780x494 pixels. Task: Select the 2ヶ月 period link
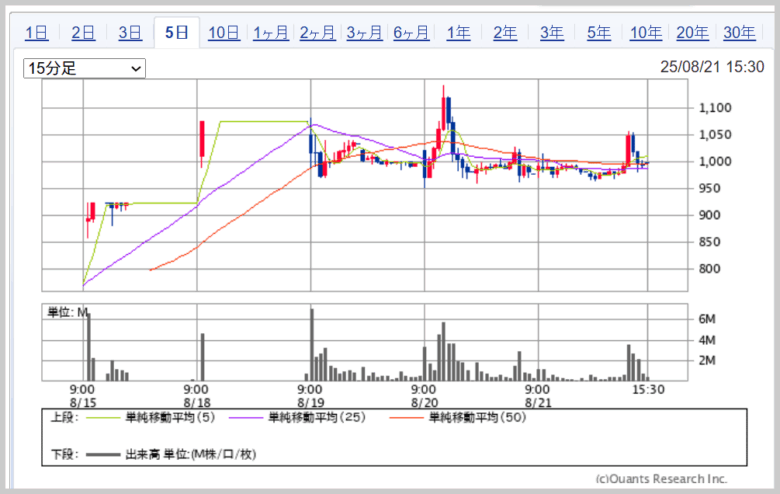tap(317, 33)
